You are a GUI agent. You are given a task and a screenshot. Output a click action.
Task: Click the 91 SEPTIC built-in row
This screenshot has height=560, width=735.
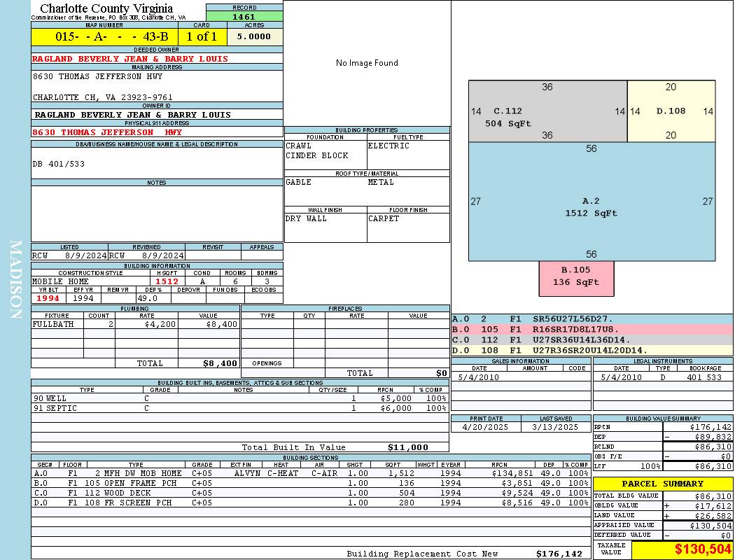coord(240,408)
